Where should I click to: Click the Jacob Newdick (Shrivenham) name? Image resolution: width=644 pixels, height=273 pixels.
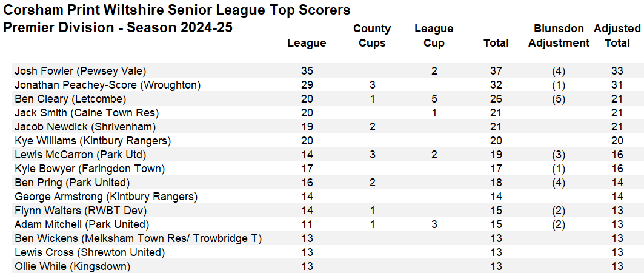tap(85, 127)
